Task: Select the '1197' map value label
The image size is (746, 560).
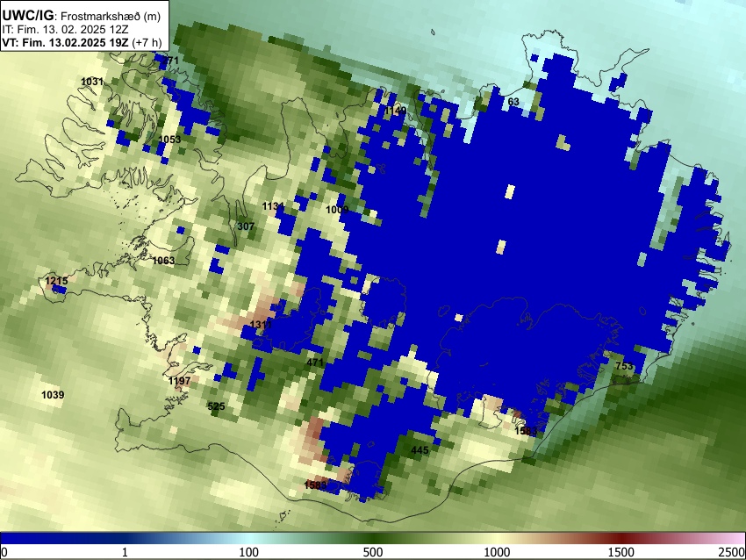Action: [x=179, y=381]
